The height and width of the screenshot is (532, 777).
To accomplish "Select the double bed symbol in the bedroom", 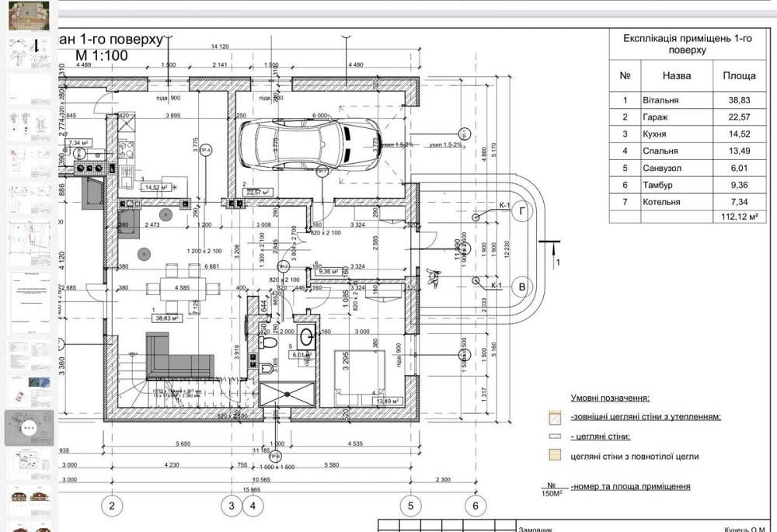I will click(359, 377).
